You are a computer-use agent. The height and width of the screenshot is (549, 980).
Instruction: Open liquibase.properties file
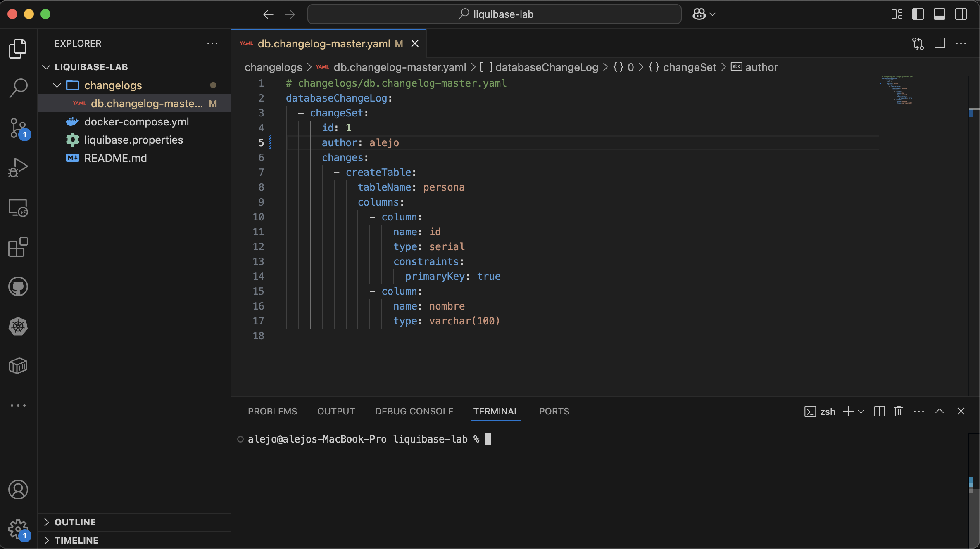click(134, 140)
